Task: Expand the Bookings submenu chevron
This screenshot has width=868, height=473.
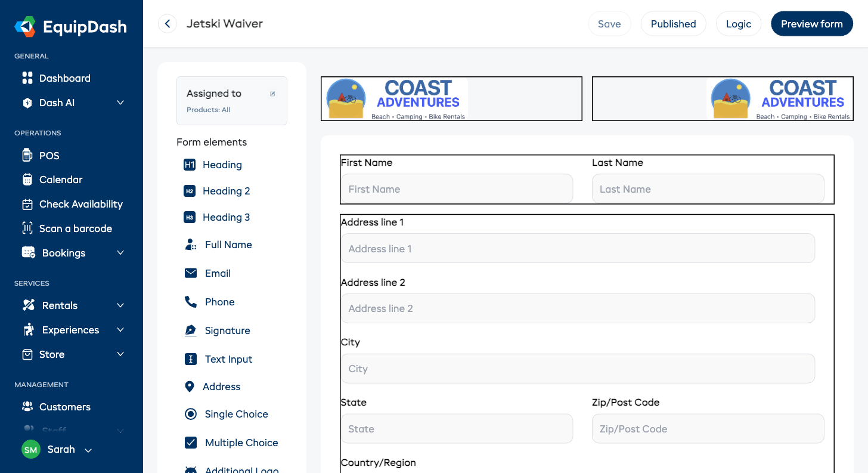Action: tap(120, 252)
